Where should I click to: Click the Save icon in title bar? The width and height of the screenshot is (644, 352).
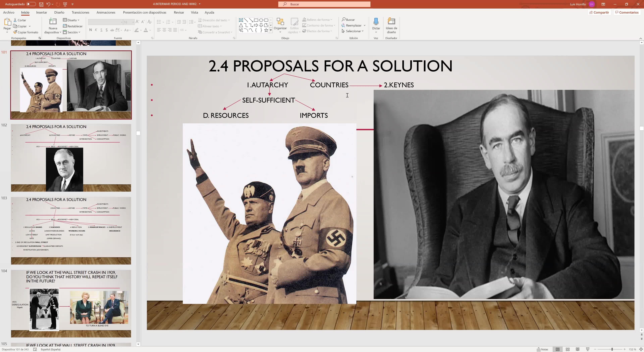tap(41, 4)
